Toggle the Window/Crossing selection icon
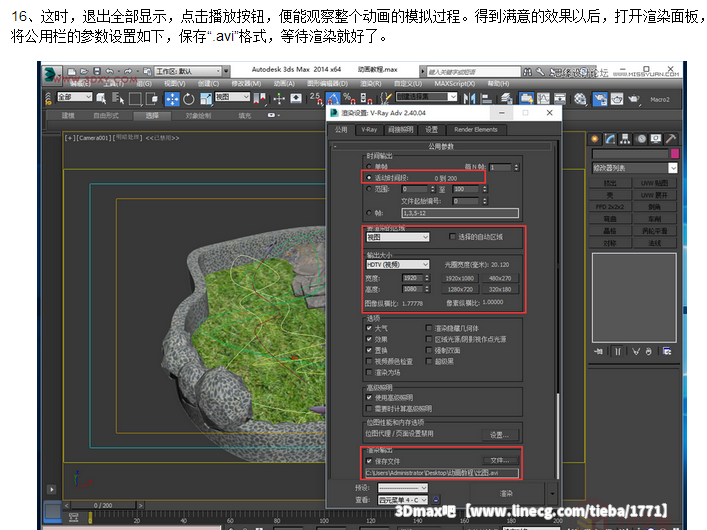This screenshot has height=530, width=707. pyautogui.click(x=152, y=98)
